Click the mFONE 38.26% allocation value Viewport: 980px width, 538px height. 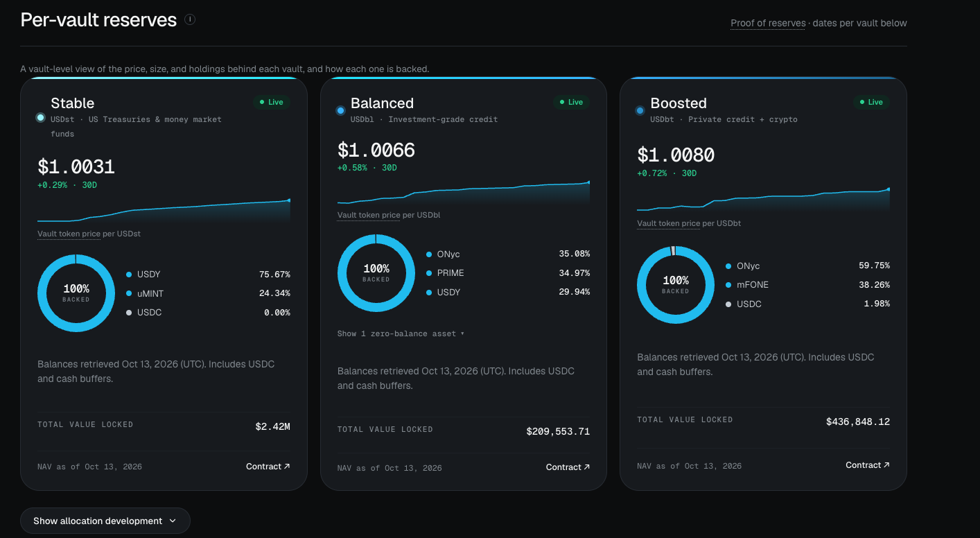[x=874, y=285]
